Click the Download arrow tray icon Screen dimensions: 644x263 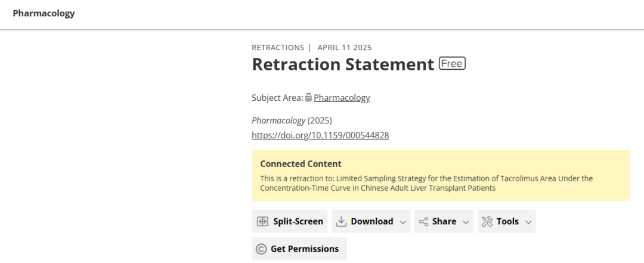(341, 221)
